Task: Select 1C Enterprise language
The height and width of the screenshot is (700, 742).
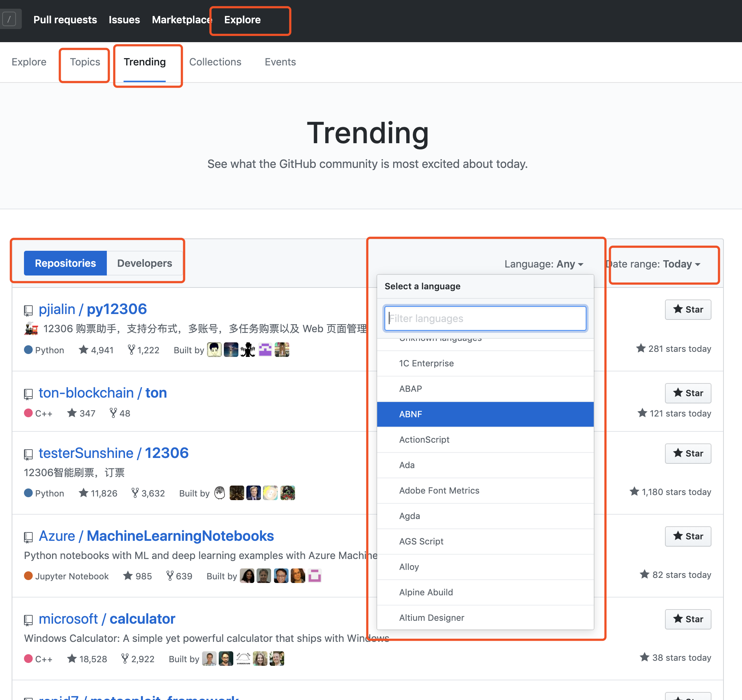Action: click(x=485, y=363)
